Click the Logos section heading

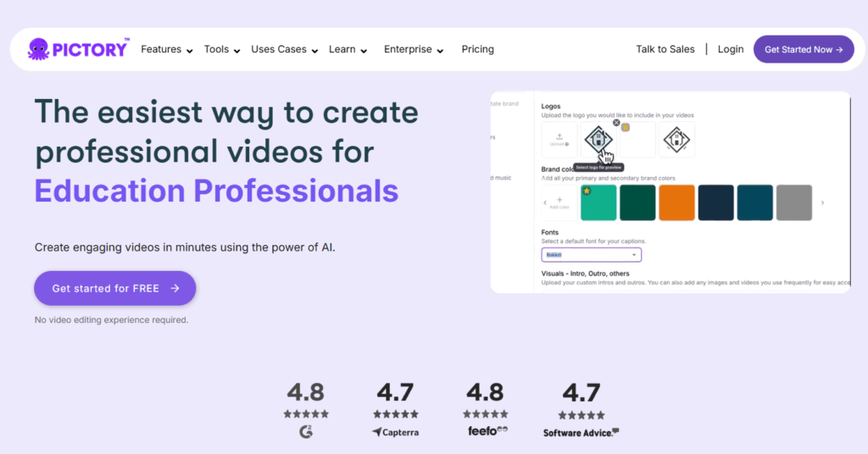coord(551,106)
